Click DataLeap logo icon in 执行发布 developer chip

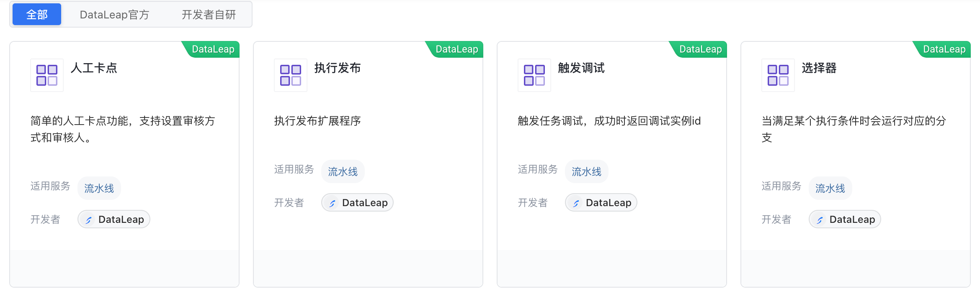point(333,203)
